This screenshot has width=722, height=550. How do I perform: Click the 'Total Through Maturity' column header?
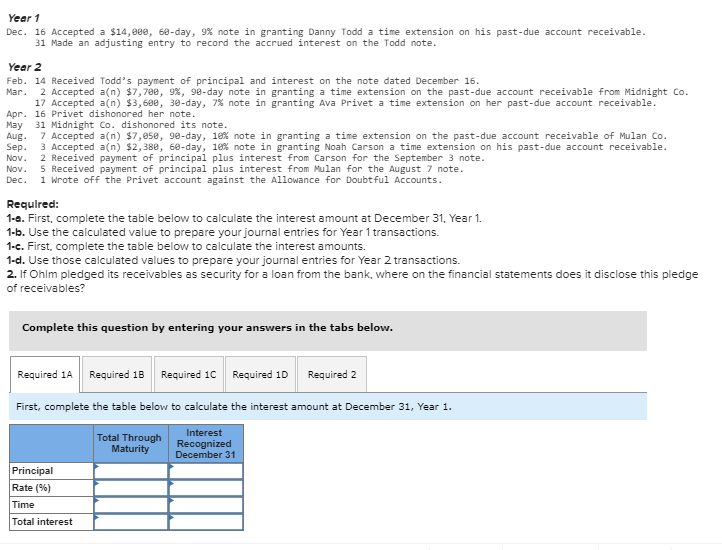click(131, 443)
